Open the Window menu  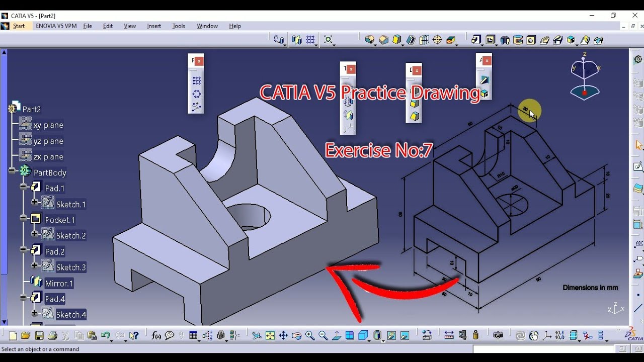[207, 26]
